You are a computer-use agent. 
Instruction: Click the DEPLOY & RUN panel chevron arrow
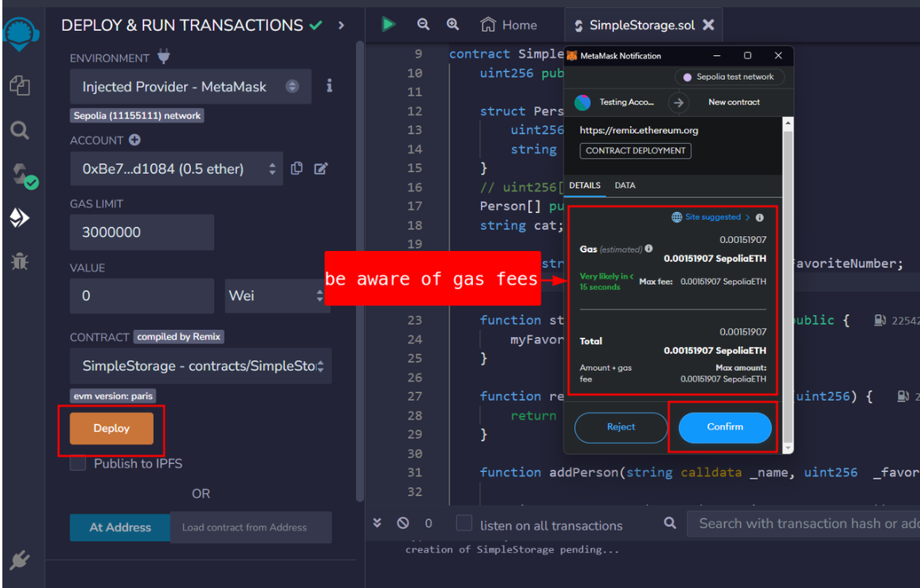(x=341, y=25)
